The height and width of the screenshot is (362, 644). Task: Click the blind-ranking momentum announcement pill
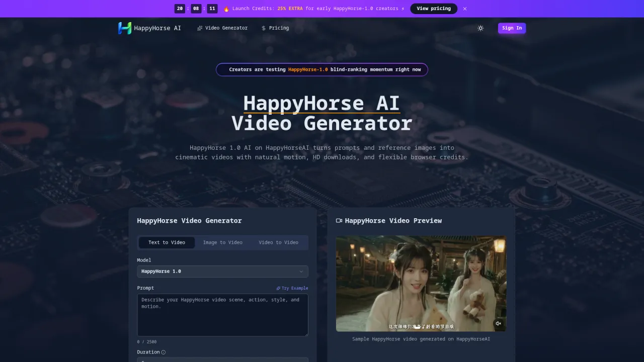click(322, 69)
